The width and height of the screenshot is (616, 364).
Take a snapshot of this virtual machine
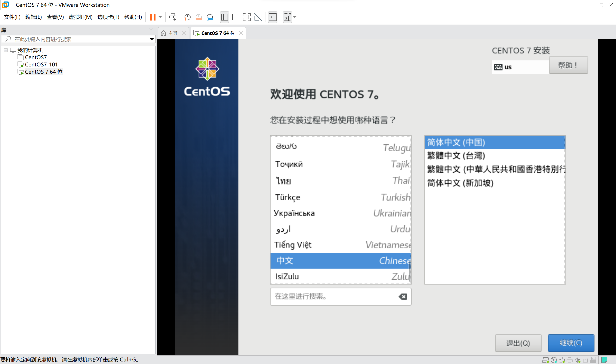[x=187, y=17]
